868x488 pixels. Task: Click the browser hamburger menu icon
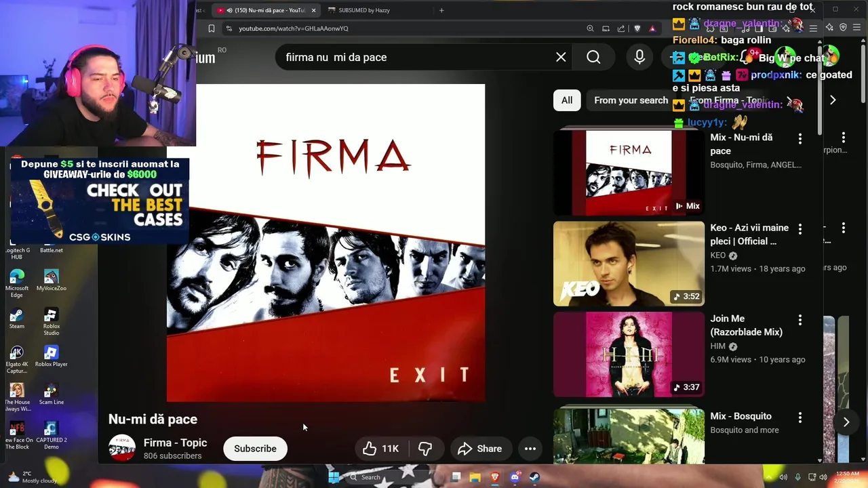click(x=813, y=28)
